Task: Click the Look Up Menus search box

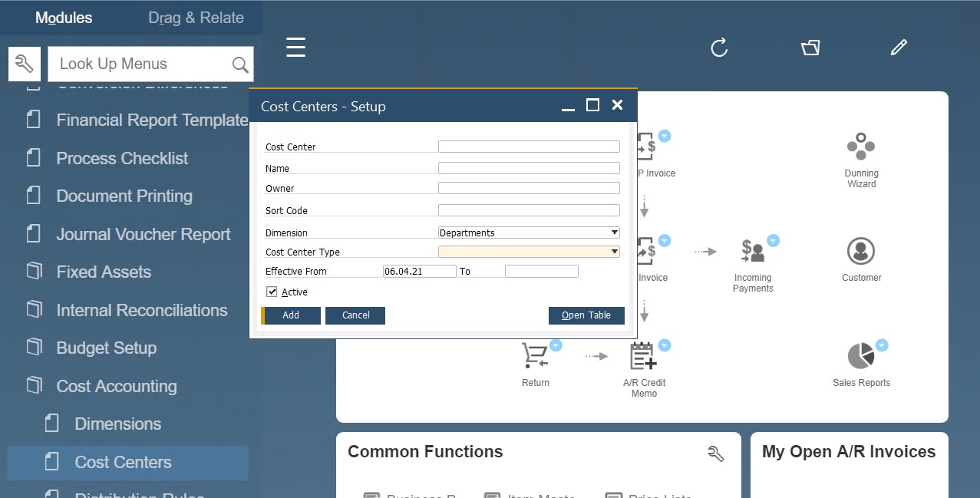Action: point(142,64)
